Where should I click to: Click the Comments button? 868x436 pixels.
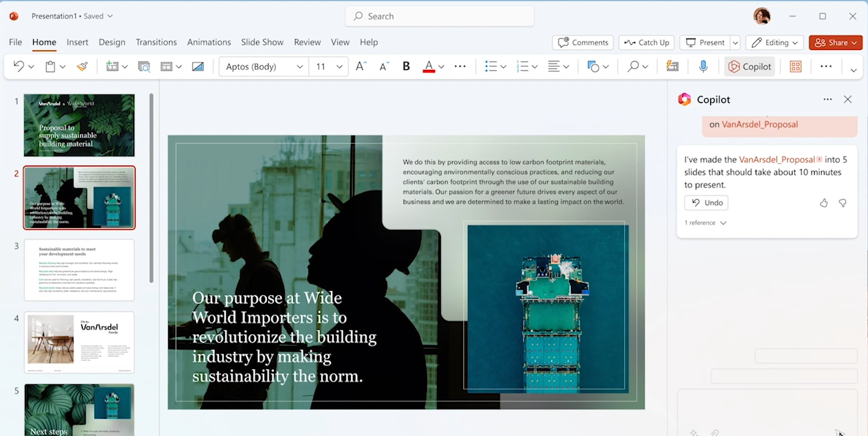pyautogui.click(x=583, y=43)
